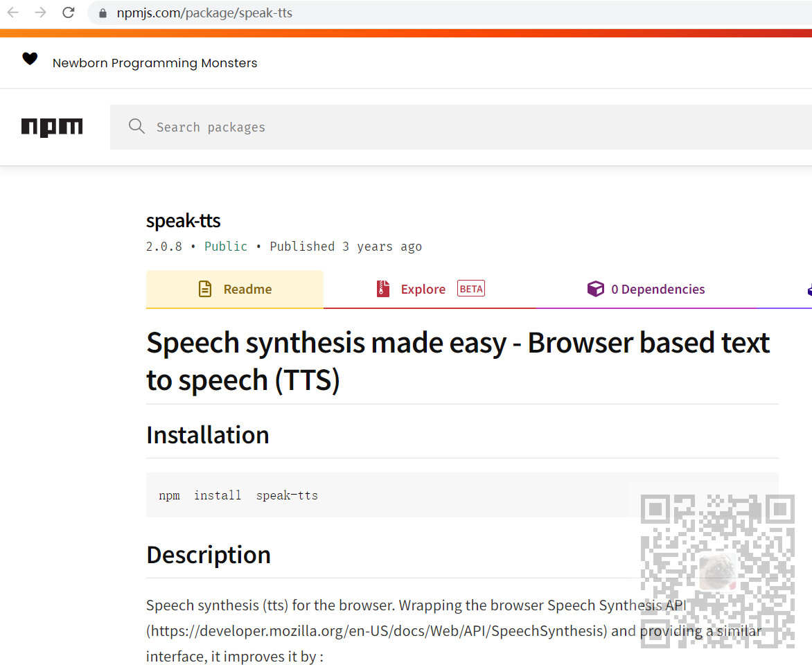The width and height of the screenshot is (812, 665).
Task: Click the Speech synthesis made easy heading
Action: (x=458, y=362)
